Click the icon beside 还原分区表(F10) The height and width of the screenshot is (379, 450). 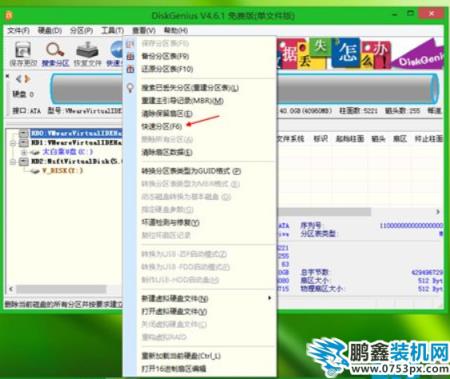(x=130, y=69)
